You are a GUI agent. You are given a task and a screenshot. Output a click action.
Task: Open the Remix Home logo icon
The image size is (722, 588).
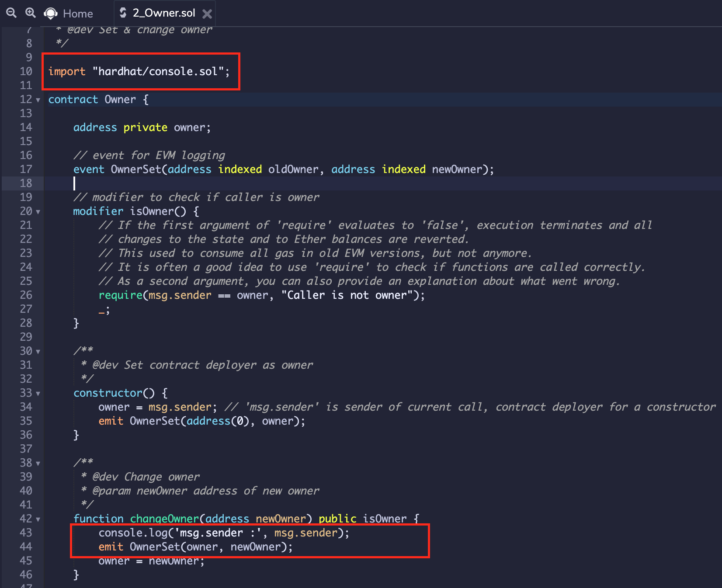tap(51, 14)
